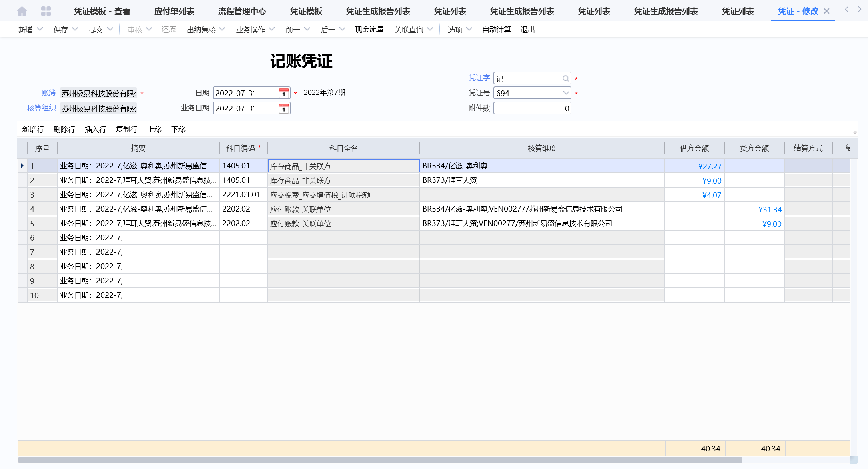Open 现金流量 from the toolbar
Viewport: 868px width, 469px height.
(369, 30)
